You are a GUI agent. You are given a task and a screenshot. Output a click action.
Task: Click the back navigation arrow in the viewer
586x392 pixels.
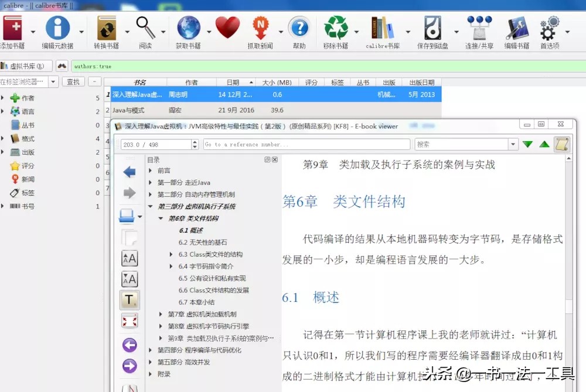coord(130,171)
